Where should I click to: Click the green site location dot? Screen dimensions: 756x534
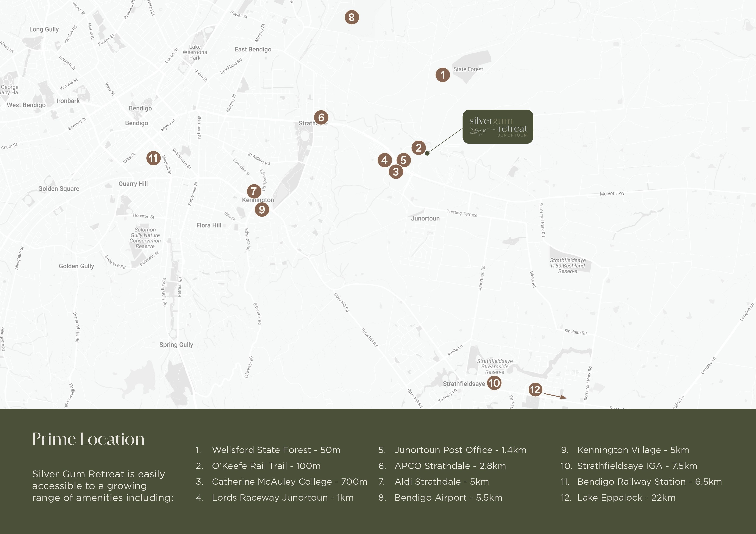[x=427, y=153]
